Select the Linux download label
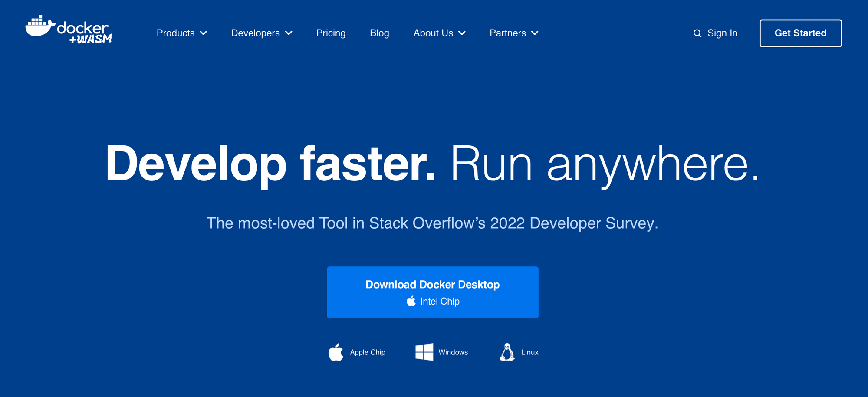The width and height of the screenshot is (868, 397). 529,352
